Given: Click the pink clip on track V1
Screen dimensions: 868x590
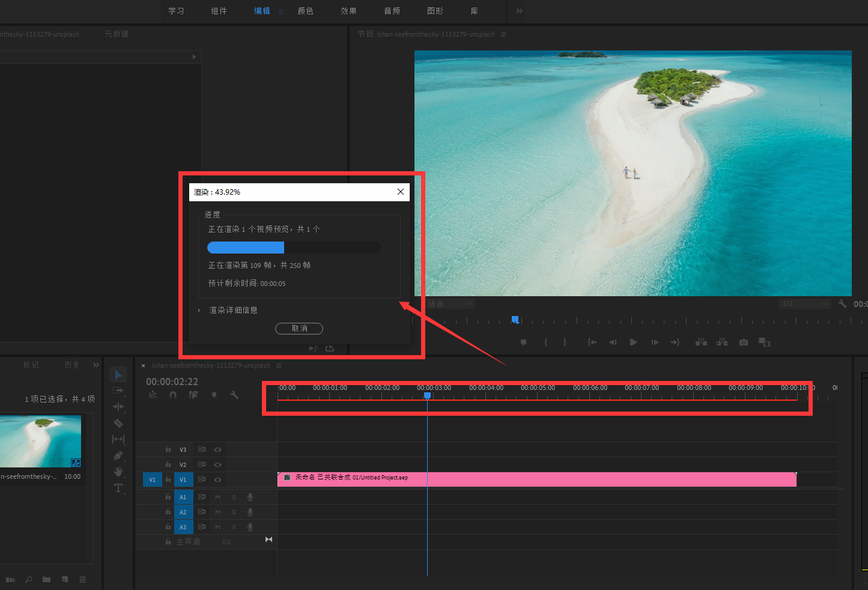Looking at the screenshot, I should tap(541, 479).
